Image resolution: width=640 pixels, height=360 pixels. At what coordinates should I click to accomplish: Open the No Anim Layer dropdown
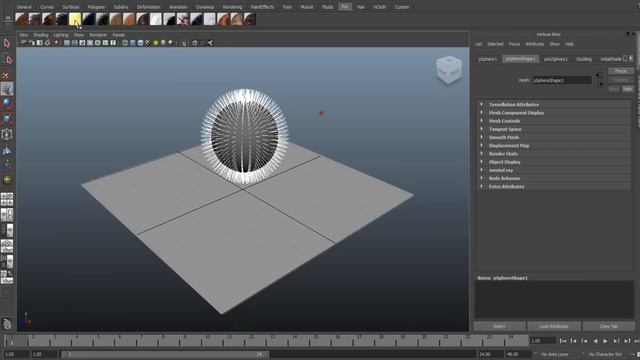(x=554, y=354)
